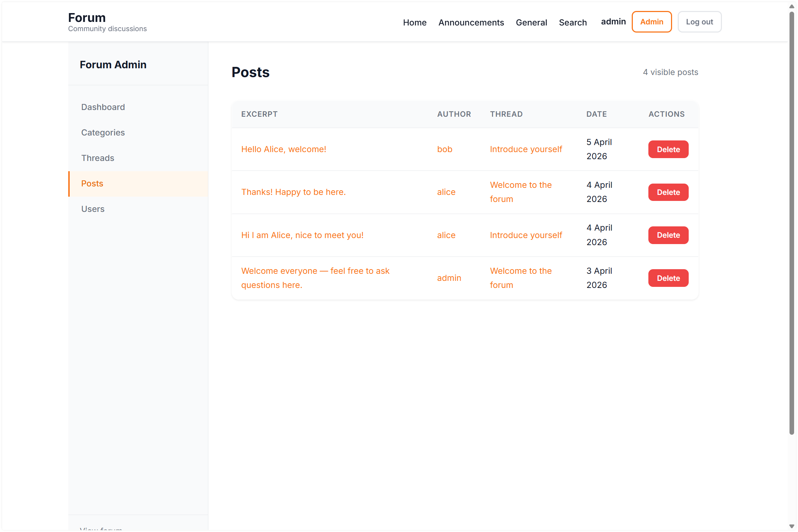Click the scrollbar down arrow

click(791, 526)
